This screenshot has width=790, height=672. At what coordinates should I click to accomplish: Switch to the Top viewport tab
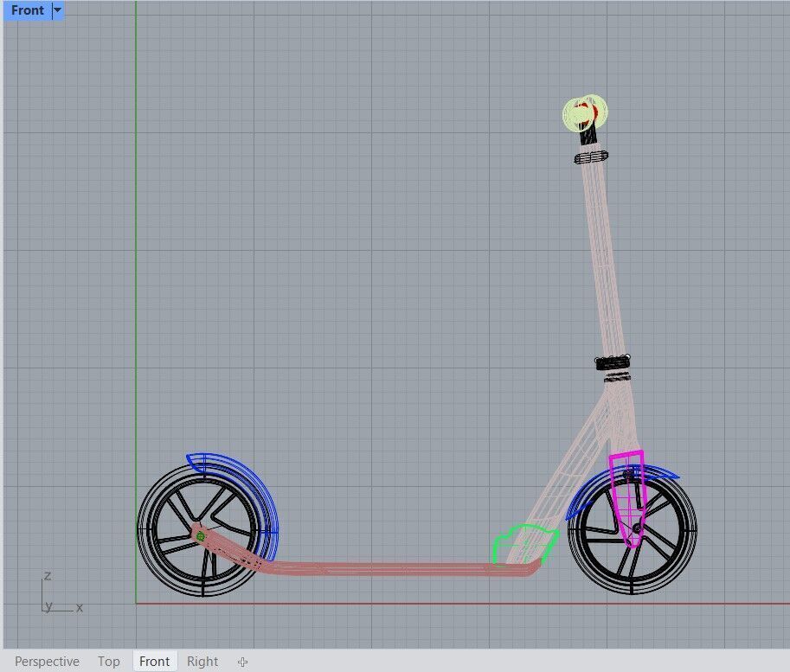click(109, 661)
